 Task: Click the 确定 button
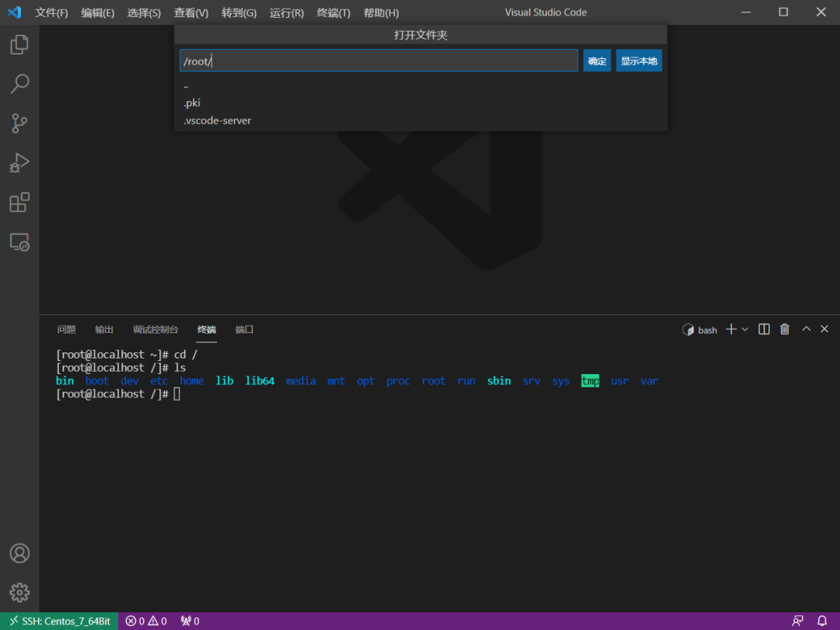pyautogui.click(x=597, y=61)
